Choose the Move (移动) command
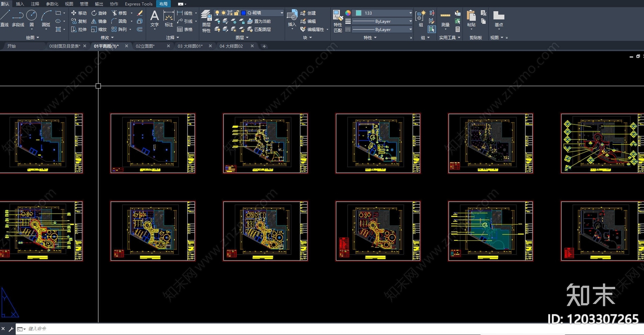This screenshot has height=335, width=644. point(79,13)
